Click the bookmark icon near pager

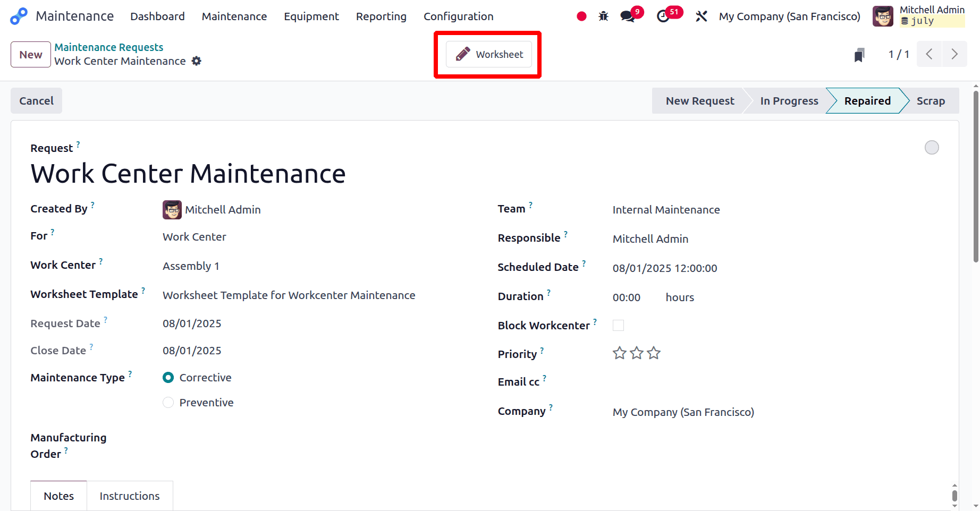(859, 55)
